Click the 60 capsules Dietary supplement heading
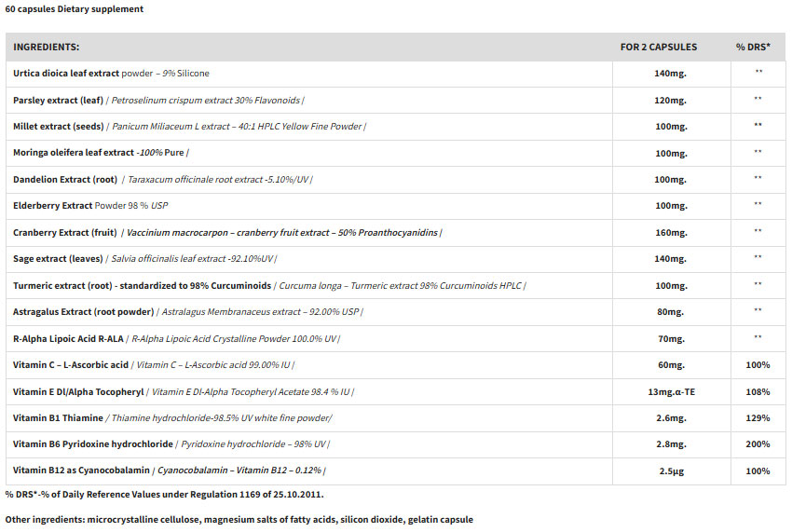The width and height of the screenshot is (792, 532). point(75,9)
